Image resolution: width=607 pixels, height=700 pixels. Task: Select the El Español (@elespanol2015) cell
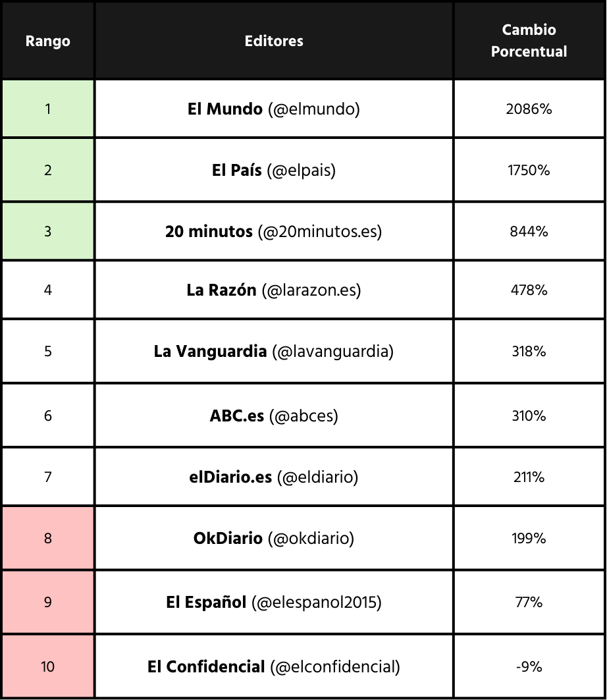pyautogui.click(x=274, y=603)
